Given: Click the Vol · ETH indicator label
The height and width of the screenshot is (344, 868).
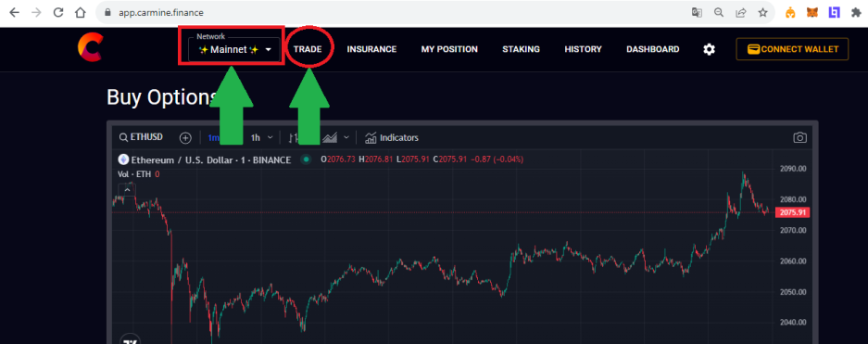Looking at the screenshot, I should point(134,174).
